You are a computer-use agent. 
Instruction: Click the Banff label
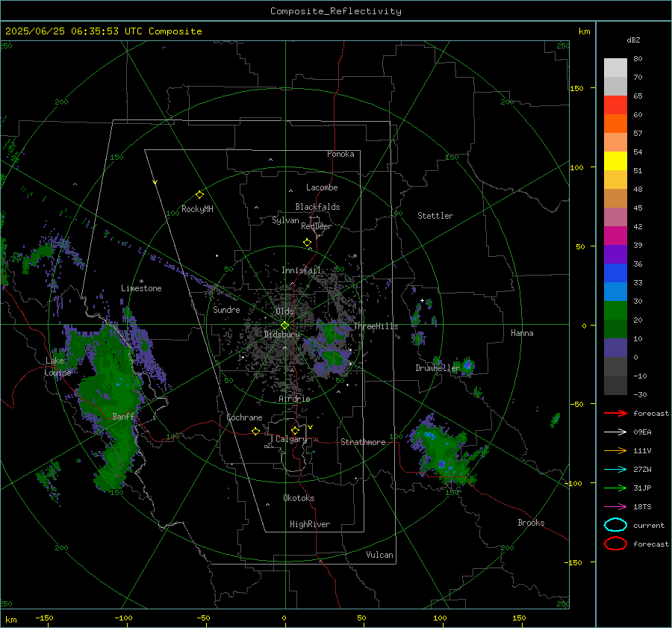(x=123, y=416)
